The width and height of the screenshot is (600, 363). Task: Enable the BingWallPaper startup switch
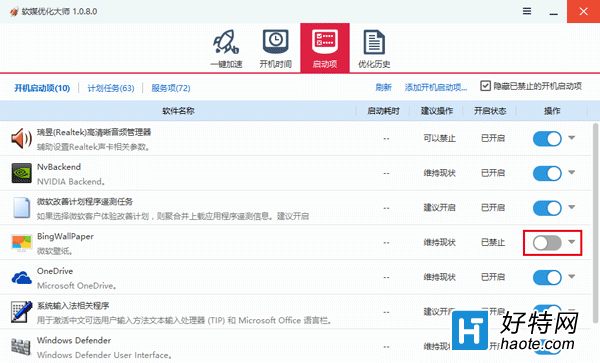click(547, 243)
